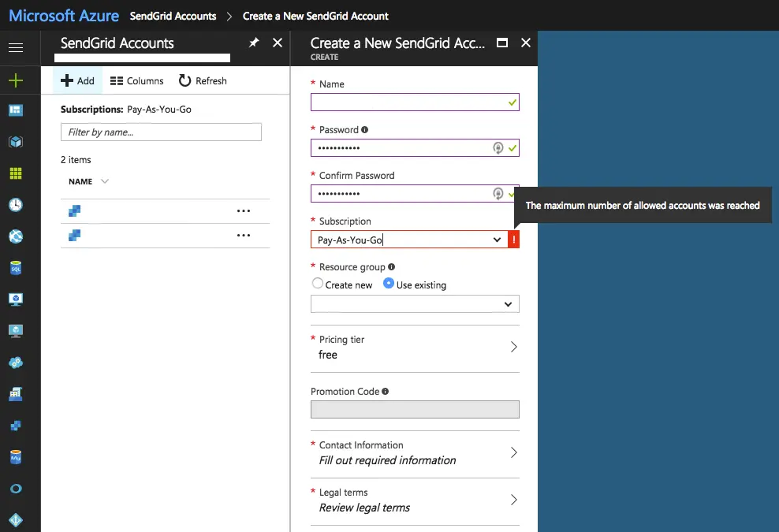
Task: Click Subscriptions: Pay-As-You-Go text
Action: point(125,110)
